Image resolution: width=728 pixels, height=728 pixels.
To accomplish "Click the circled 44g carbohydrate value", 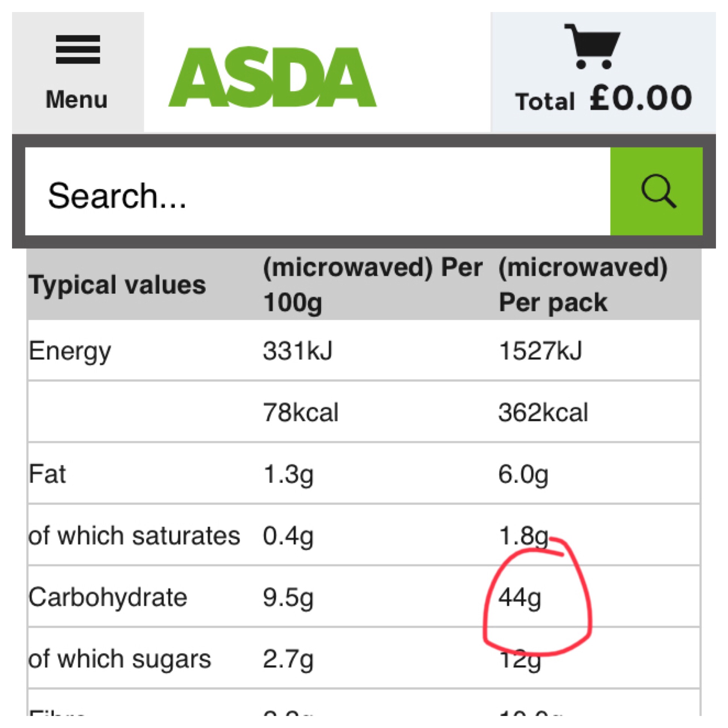I will [x=520, y=598].
